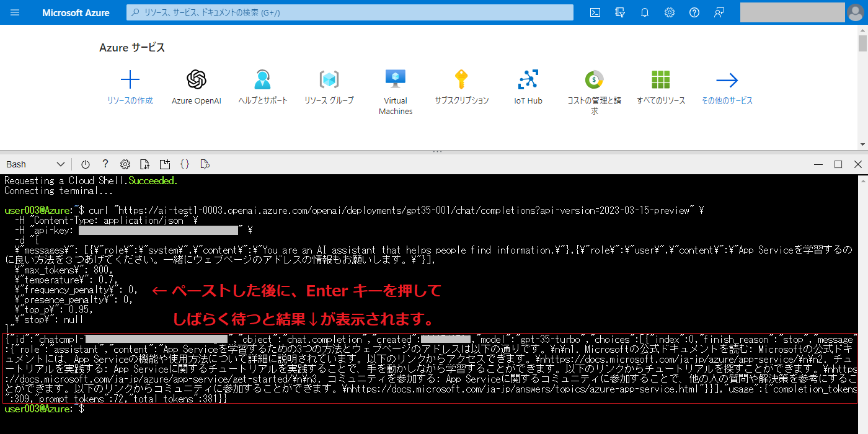Minimize the Cloud Shell pane

point(818,164)
